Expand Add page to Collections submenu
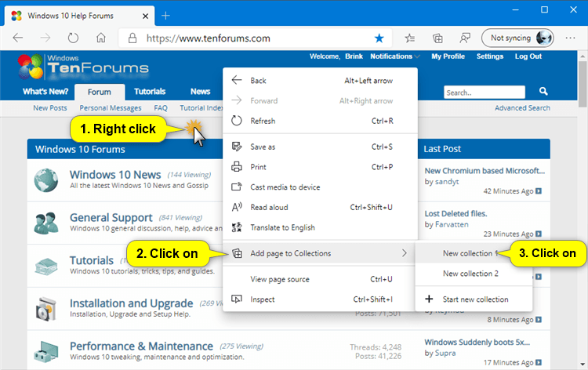The height and width of the screenshot is (370, 588). pyautogui.click(x=320, y=253)
